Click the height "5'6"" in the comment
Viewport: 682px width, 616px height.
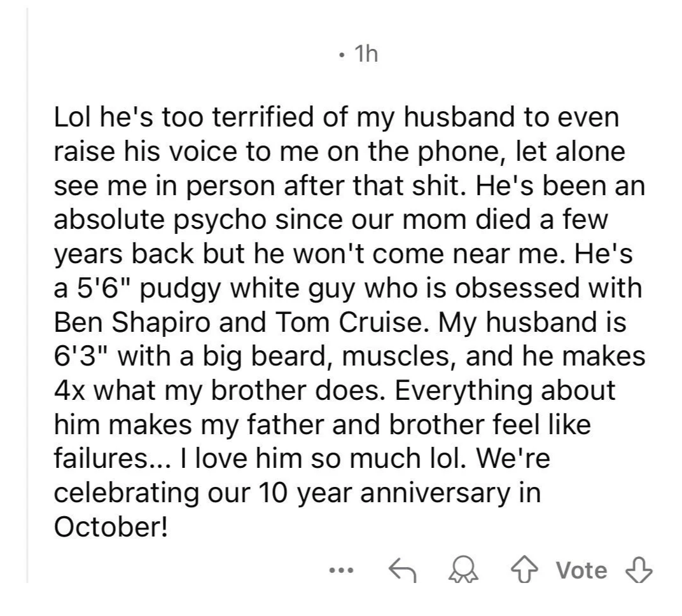coord(102,288)
